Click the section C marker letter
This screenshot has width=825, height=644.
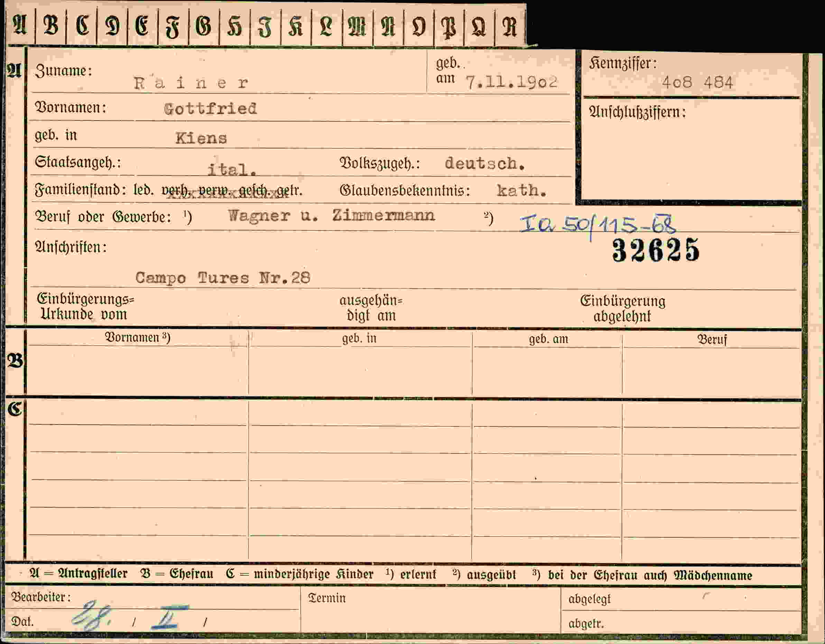(15, 409)
